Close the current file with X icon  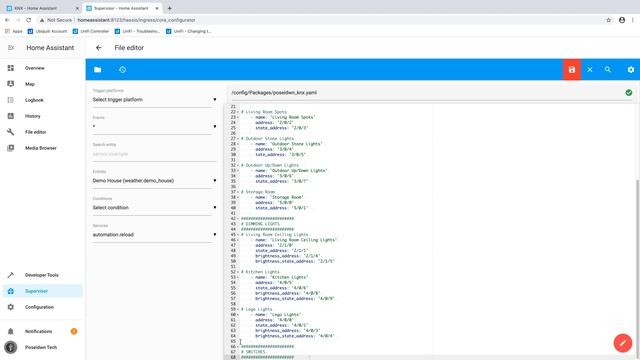tap(590, 70)
